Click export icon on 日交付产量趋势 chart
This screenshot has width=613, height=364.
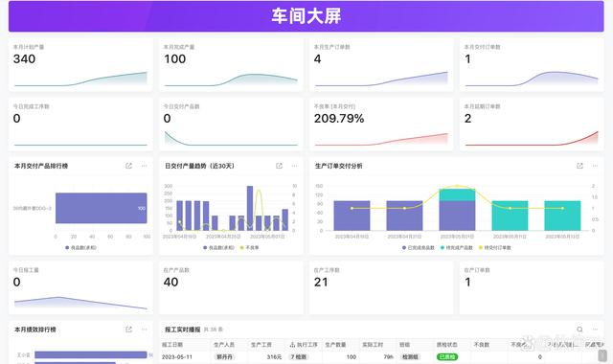point(279,166)
